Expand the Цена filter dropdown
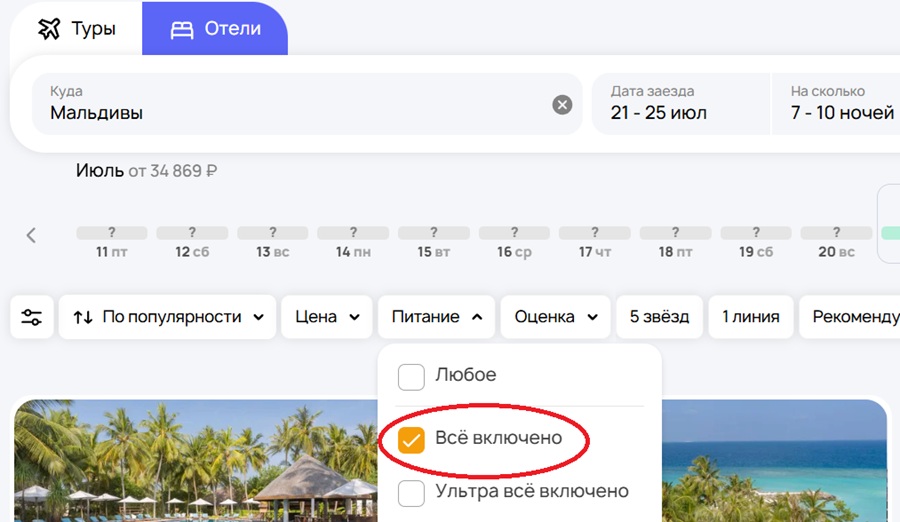Image resolution: width=900 pixels, height=522 pixels. [x=327, y=317]
